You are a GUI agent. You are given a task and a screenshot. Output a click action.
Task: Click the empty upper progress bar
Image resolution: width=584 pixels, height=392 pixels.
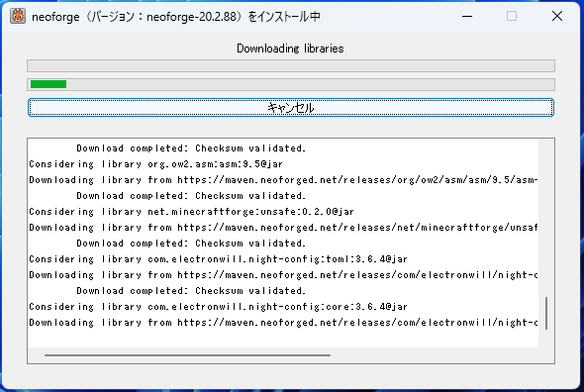click(291, 65)
